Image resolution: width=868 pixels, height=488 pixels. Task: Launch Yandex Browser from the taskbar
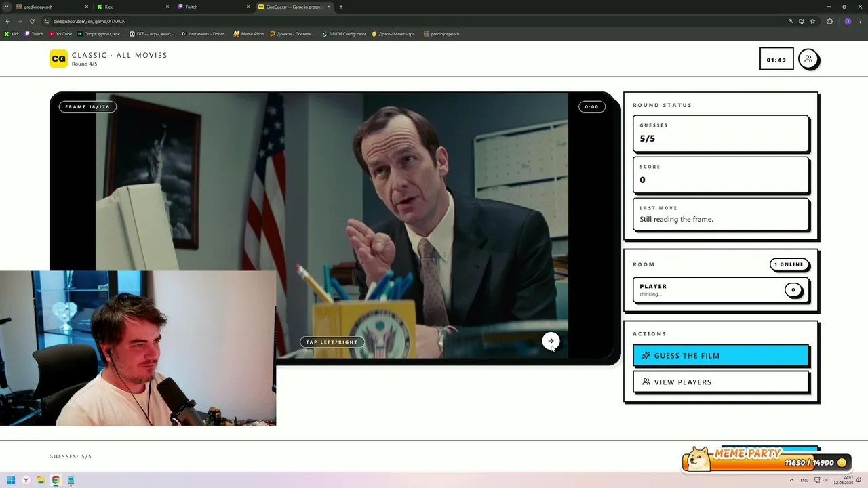(x=26, y=481)
